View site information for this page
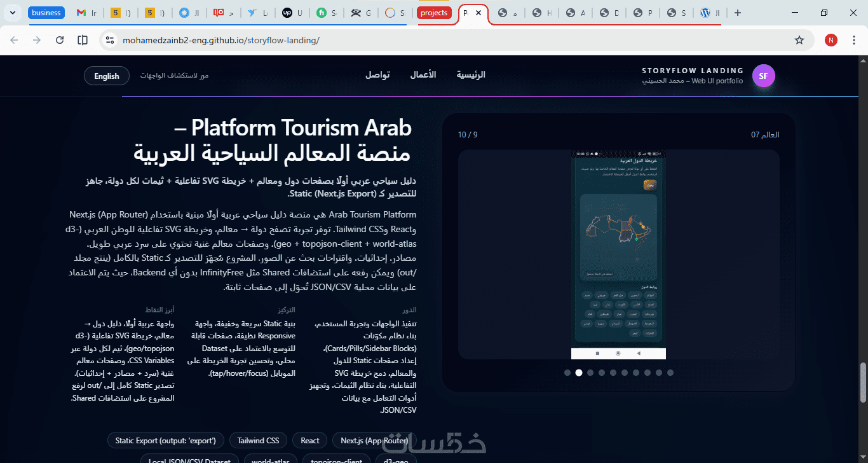 110,40
